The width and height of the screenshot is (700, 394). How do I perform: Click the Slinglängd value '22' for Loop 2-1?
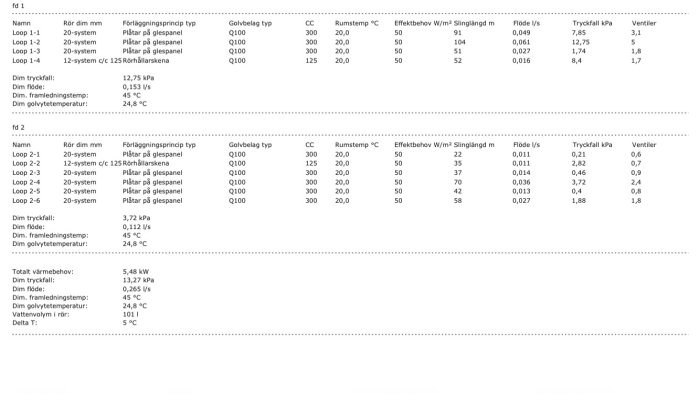[x=458, y=154]
